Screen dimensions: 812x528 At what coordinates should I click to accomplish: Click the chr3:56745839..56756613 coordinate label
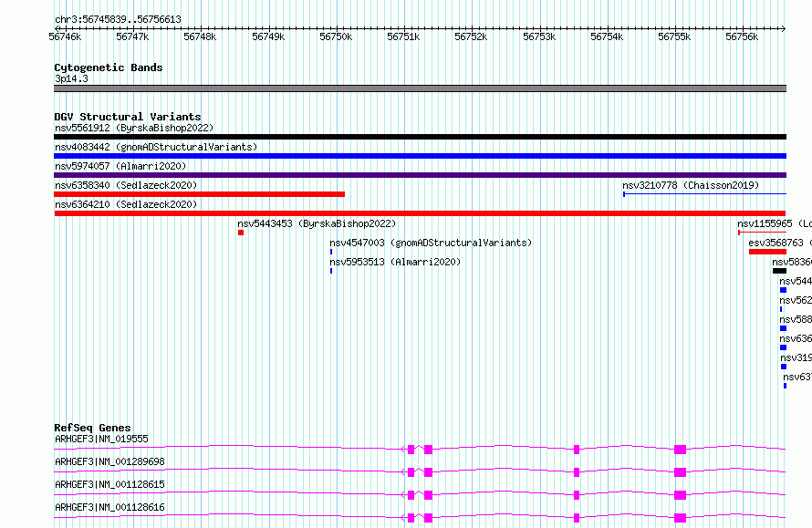[x=118, y=20]
